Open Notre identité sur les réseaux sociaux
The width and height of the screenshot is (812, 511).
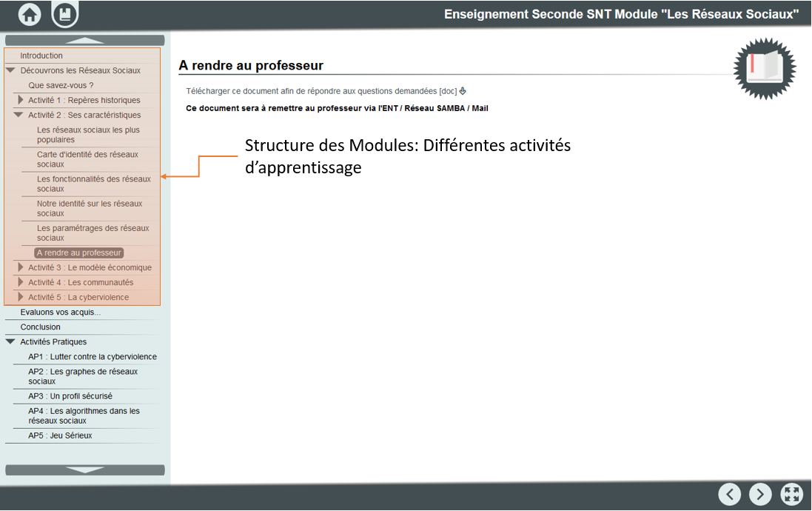point(90,208)
